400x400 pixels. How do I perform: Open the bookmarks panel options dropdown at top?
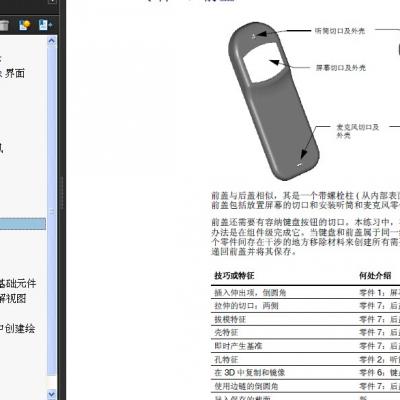[x=52, y=1]
